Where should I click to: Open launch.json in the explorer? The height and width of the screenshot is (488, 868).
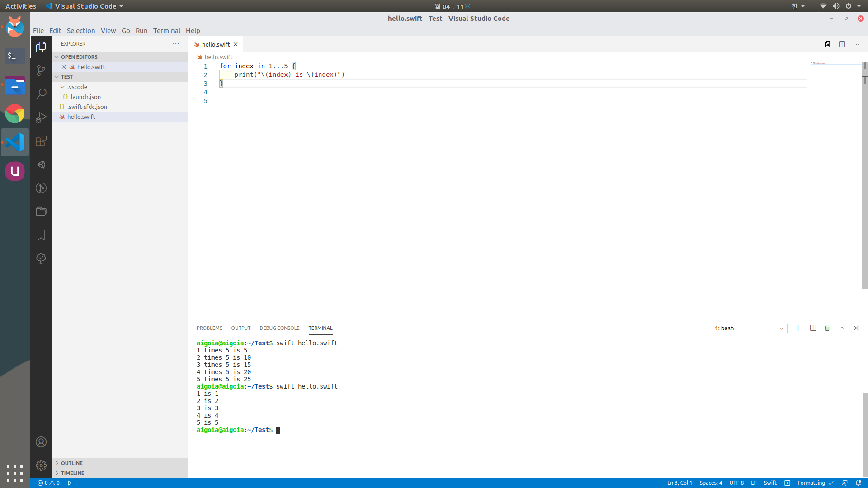pos(85,97)
